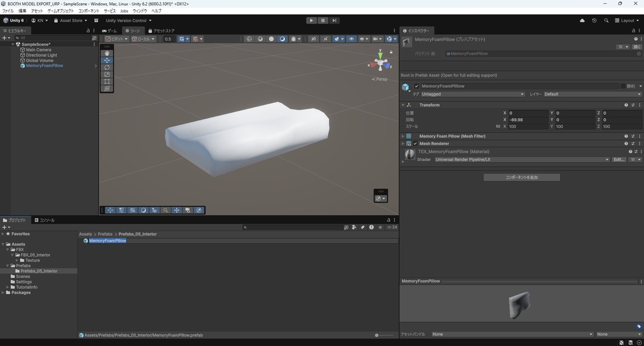The width and height of the screenshot is (644, 346).
Task: Toggle 2D view mode in scene
Action: pyautogui.click(x=313, y=39)
